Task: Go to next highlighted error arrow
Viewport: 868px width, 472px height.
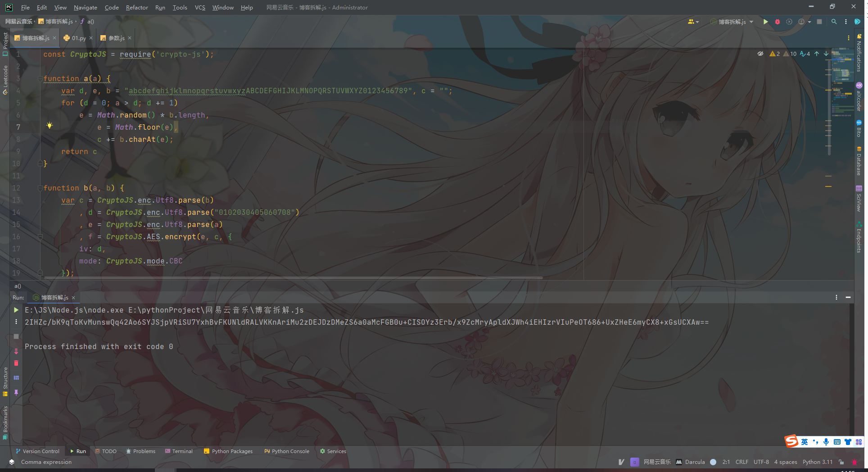Action: pyautogui.click(x=826, y=54)
